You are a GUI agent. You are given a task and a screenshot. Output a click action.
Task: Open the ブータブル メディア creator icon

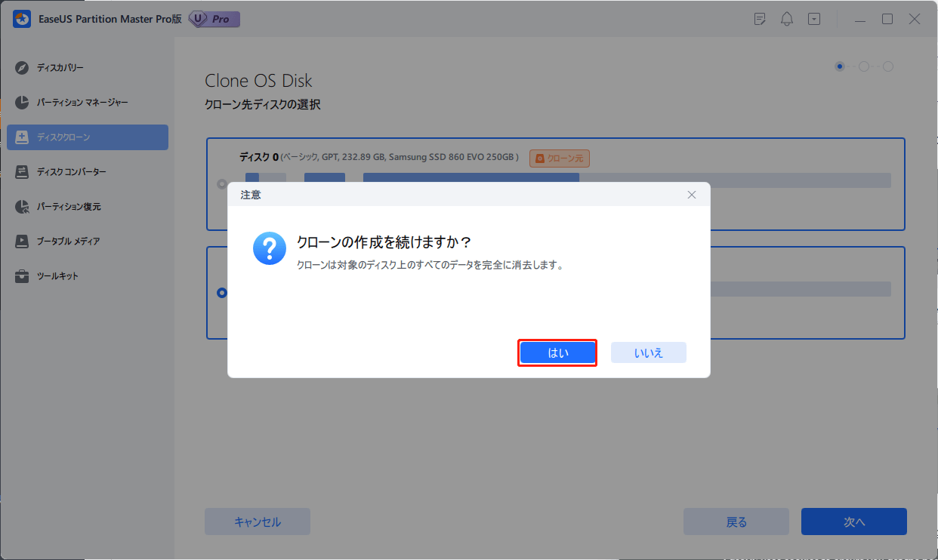[x=20, y=241]
